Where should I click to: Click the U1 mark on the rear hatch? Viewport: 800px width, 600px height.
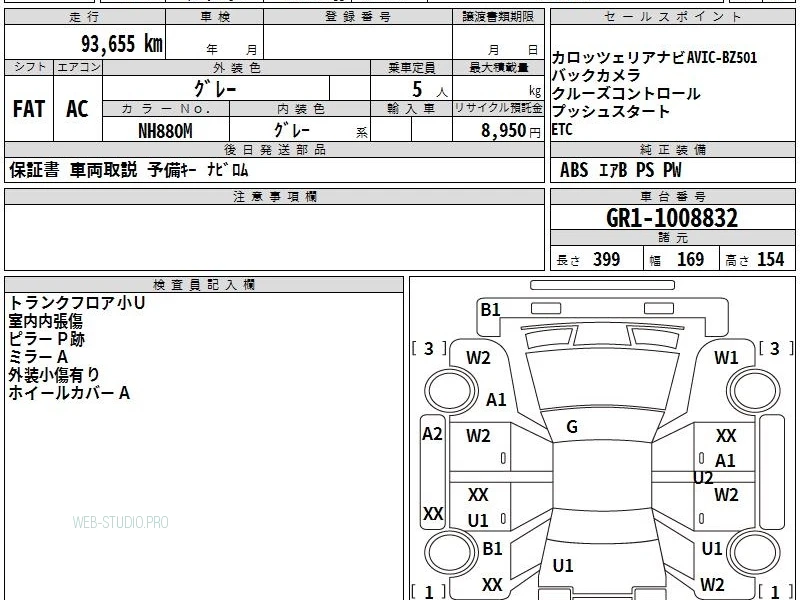[563, 565]
